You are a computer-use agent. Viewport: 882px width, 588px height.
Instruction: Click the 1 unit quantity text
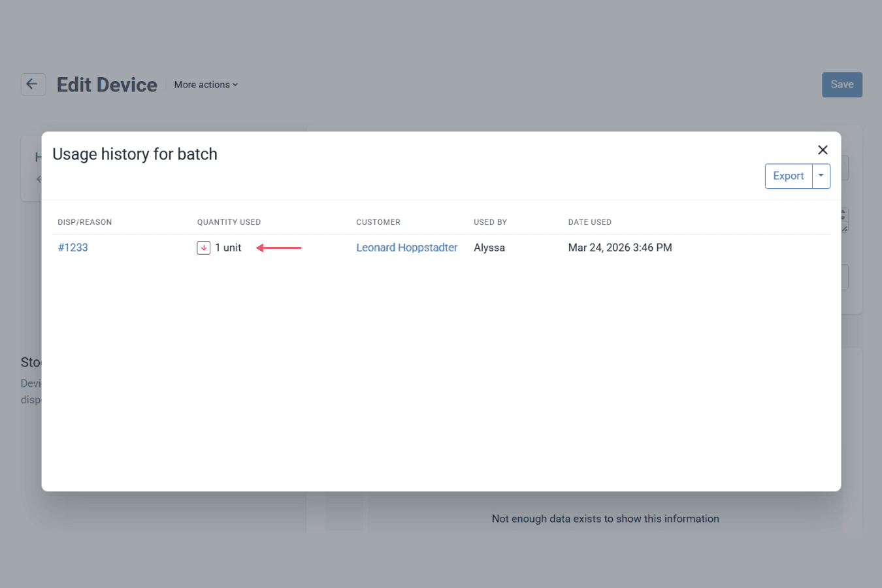tap(228, 248)
